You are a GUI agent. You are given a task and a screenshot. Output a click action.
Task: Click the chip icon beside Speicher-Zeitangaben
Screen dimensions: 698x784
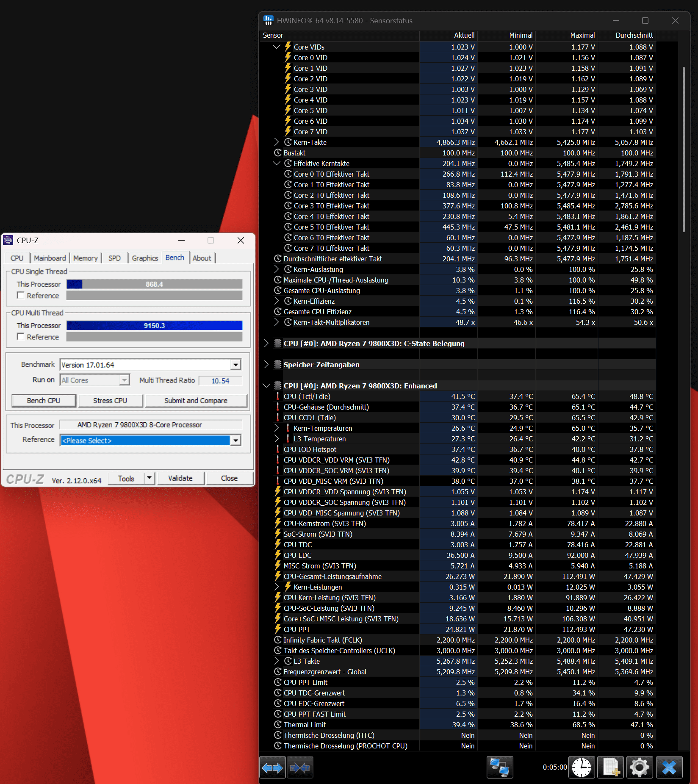278,364
